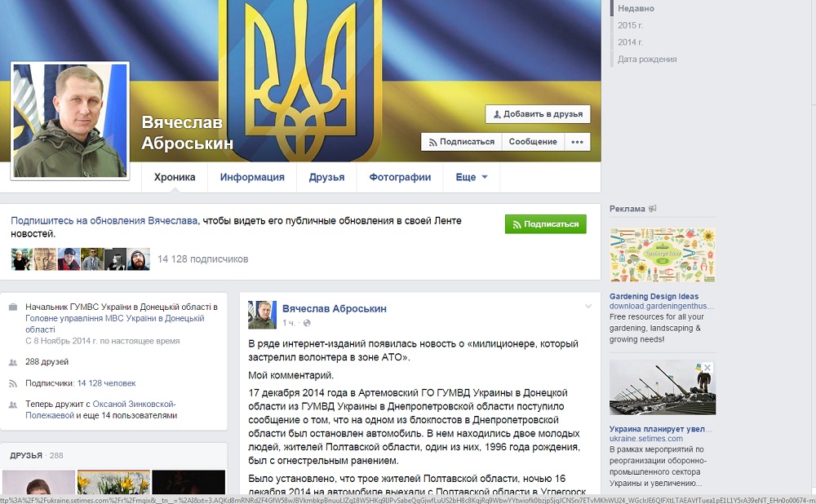Image resolution: width=816 pixels, height=504 pixels.
Task: Switch to the Информация tab
Action: [x=252, y=177]
